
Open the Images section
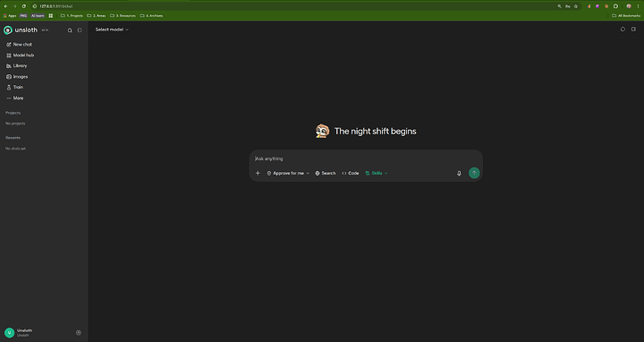17,77
